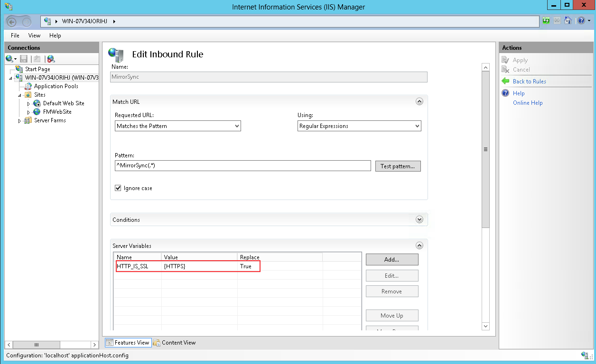
Task: Click the Connections horizontal scrollbar thumb
Action: pyautogui.click(x=36, y=345)
